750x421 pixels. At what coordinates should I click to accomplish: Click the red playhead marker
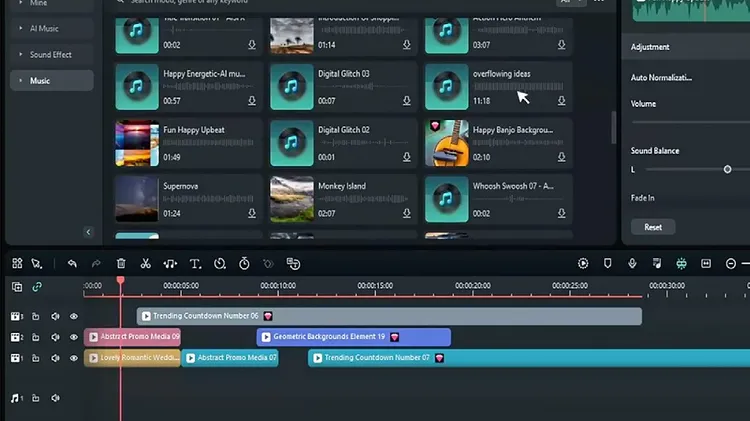coord(121,281)
